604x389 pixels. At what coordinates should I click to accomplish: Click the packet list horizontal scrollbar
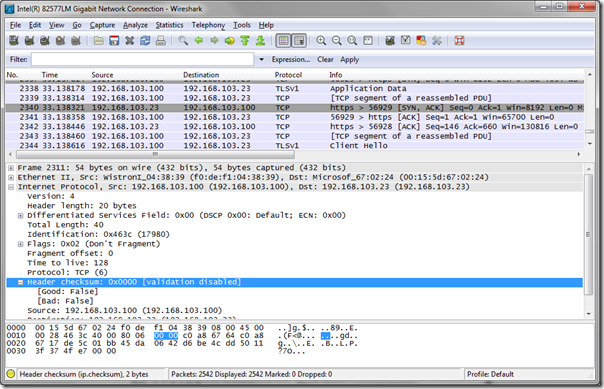(x=155, y=154)
